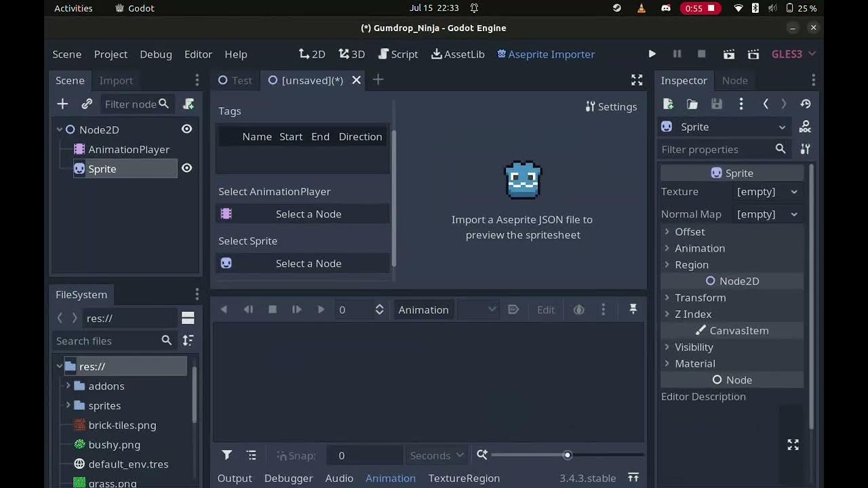The width and height of the screenshot is (868, 488).
Task: Open Scene dock three-dot options menu
Action: coord(197,80)
